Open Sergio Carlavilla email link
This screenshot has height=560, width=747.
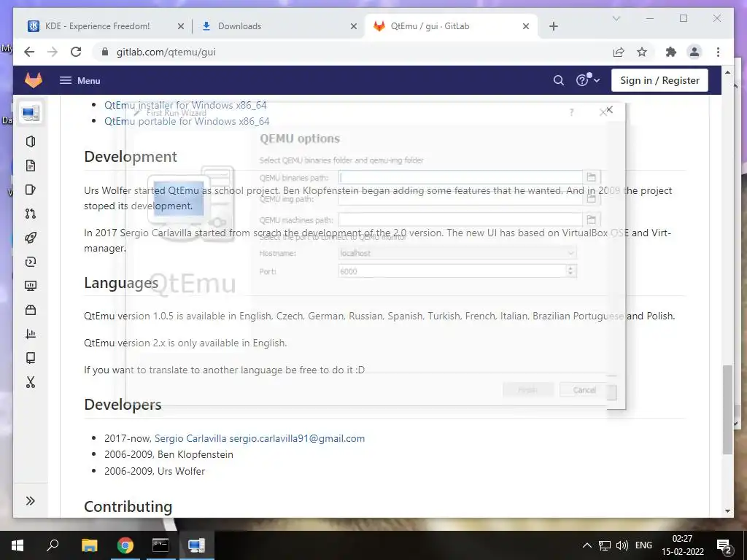(259, 438)
